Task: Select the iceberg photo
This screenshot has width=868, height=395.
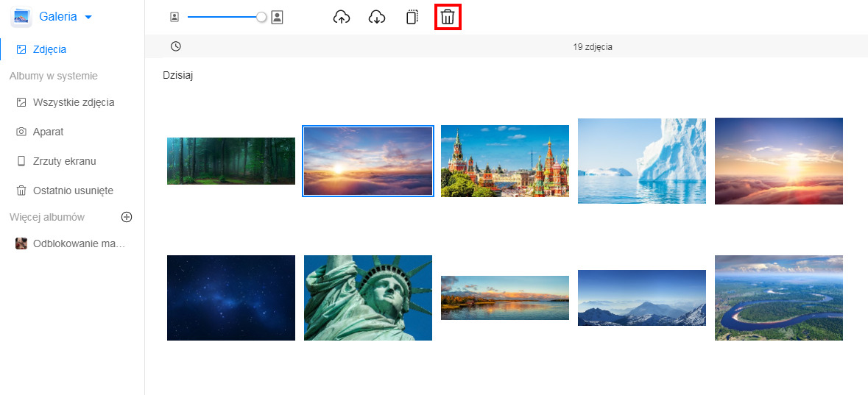Action: pos(642,161)
